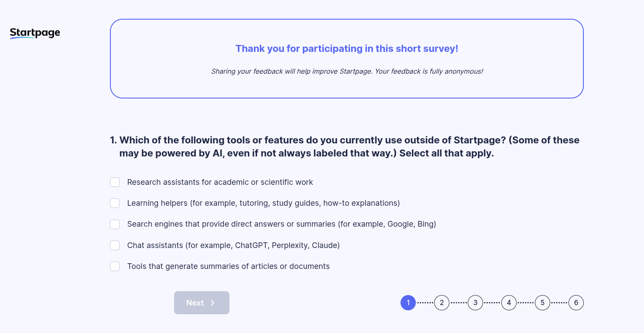Click the Next button
The width and height of the screenshot is (644, 333).
[x=202, y=303]
